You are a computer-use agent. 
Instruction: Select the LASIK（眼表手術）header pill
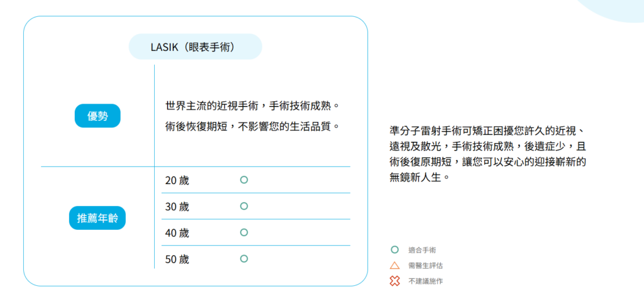(196, 46)
